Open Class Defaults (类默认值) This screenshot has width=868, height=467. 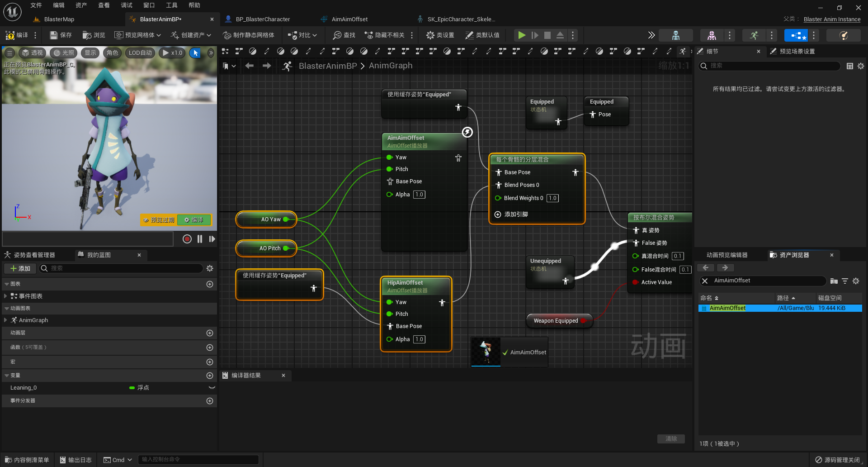click(482, 35)
